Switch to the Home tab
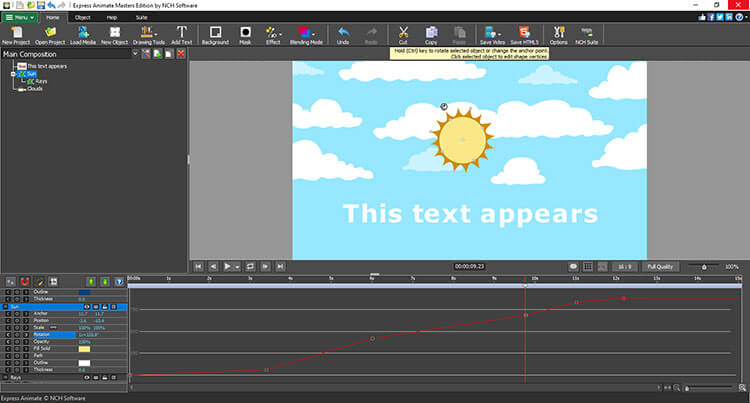Screen dimensions: 750x403 point(53,17)
